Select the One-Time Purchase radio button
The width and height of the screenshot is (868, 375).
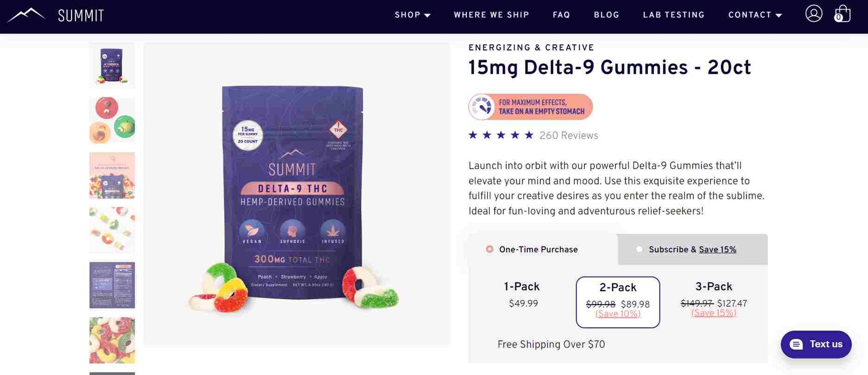coord(490,249)
